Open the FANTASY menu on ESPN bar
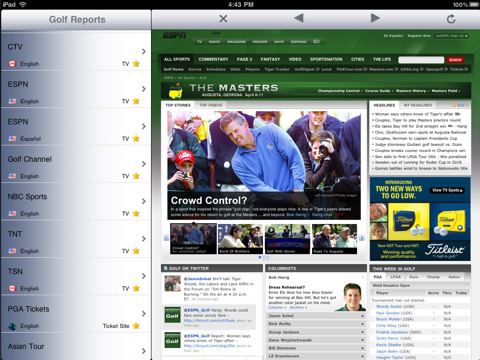 pos(270,59)
